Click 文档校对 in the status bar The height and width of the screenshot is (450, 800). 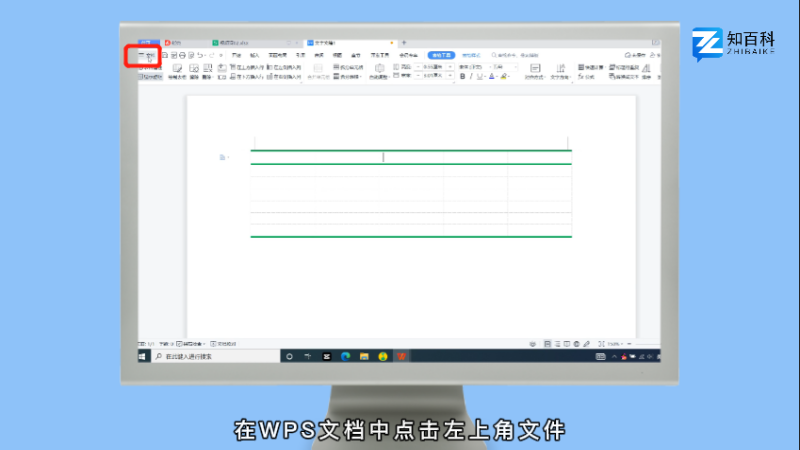point(223,344)
